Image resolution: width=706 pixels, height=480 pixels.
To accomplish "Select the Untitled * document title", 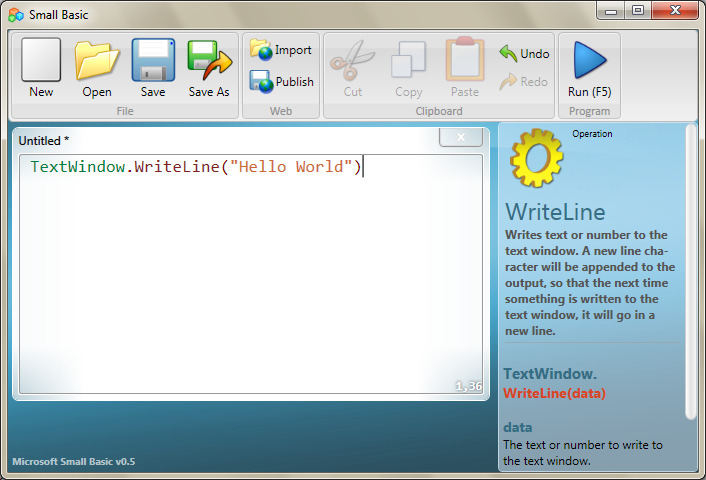I will [44, 141].
